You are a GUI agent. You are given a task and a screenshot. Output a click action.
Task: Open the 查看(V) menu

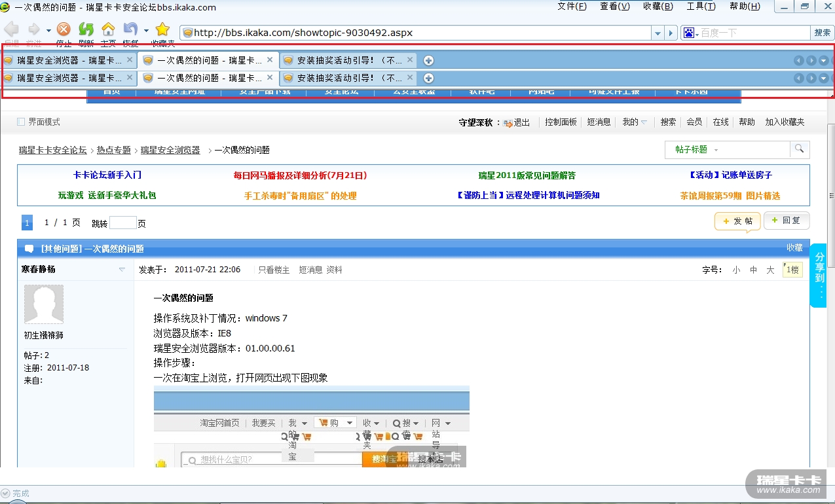(x=615, y=7)
